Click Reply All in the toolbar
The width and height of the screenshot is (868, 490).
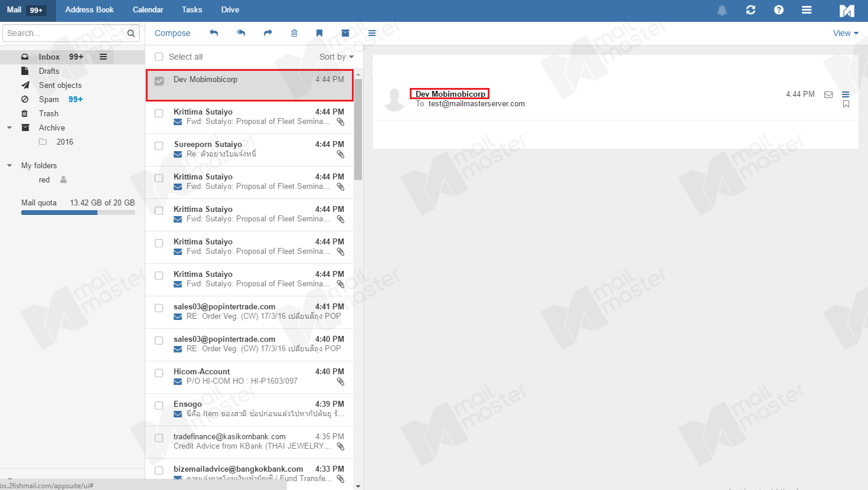241,33
